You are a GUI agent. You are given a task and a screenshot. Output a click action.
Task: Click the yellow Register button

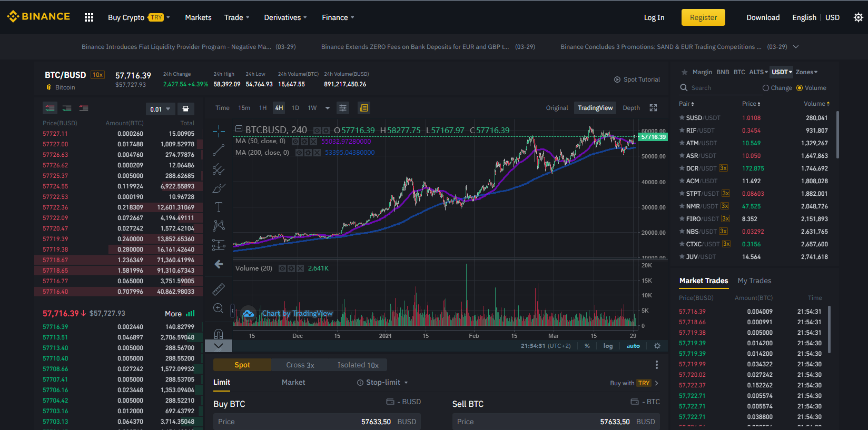703,17
